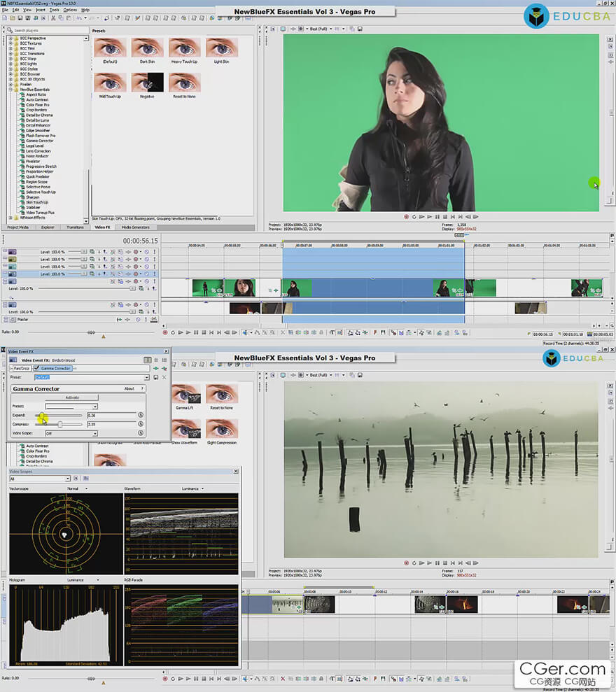This screenshot has width=616, height=692.
Task: Select the Lens Correction plug-in
Action: point(38,151)
